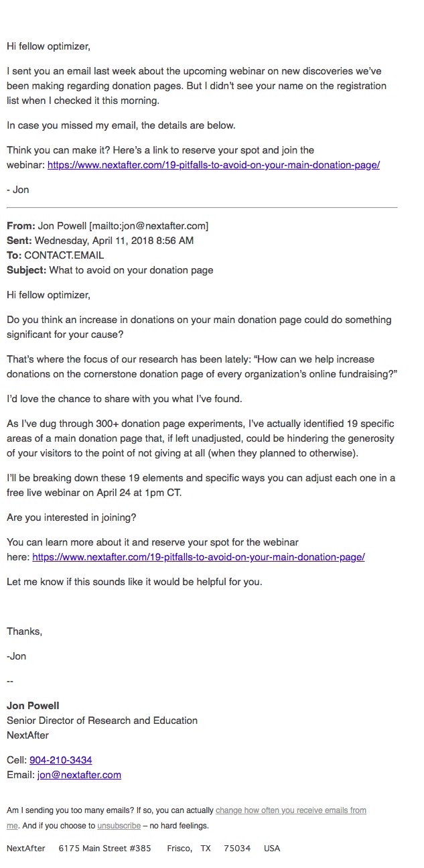
Task: Click the "To: CONTACT.EMAIL" header line
Action: click(x=56, y=255)
